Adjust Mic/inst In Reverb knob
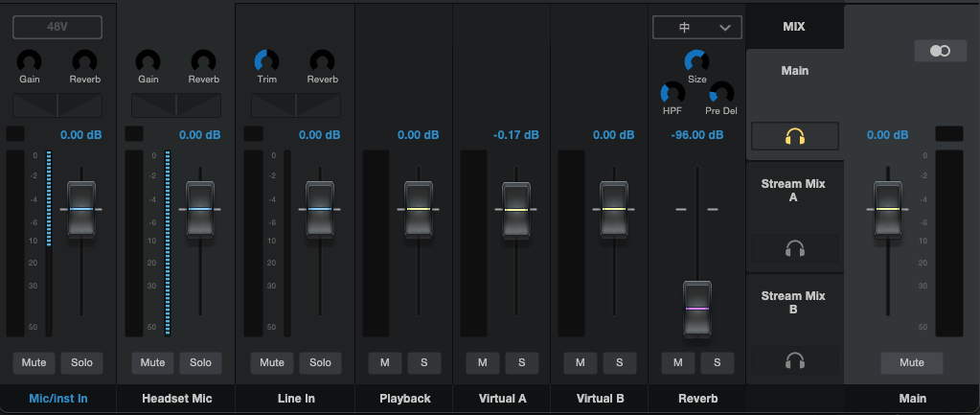The height and width of the screenshot is (415, 980). click(x=85, y=62)
